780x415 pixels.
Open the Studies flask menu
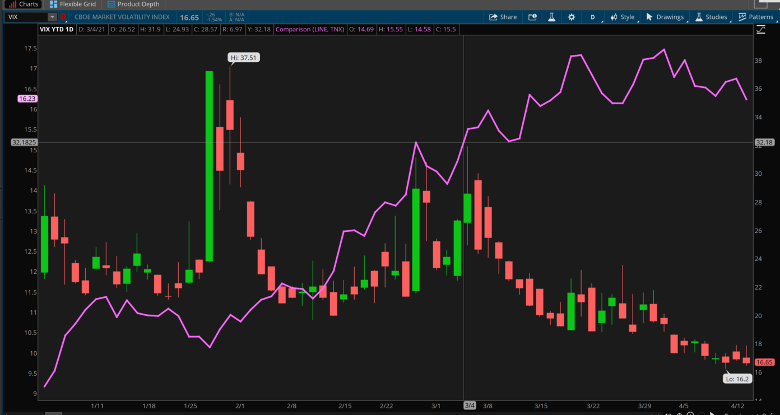(711, 17)
